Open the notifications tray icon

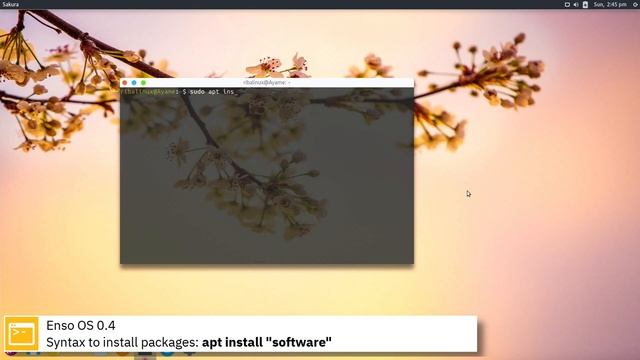pyautogui.click(x=567, y=4)
